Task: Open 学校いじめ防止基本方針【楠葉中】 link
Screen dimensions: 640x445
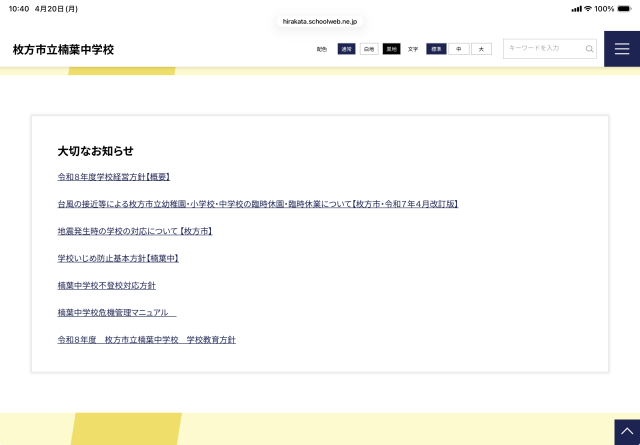Action: pyautogui.click(x=118, y=258)
